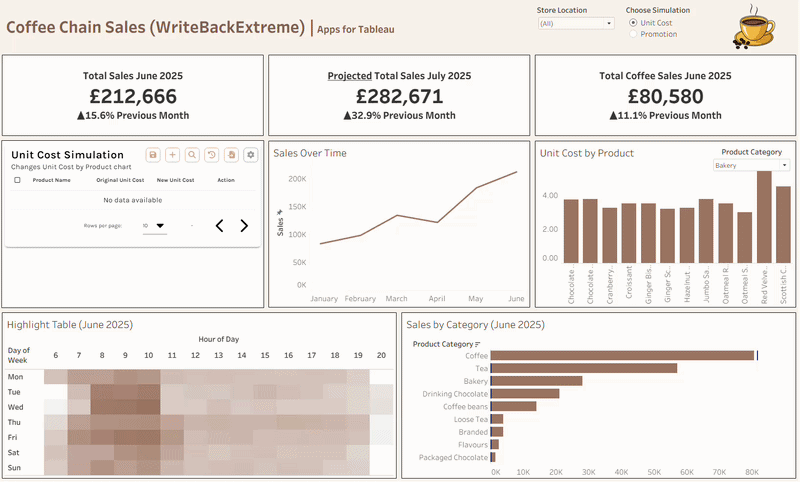The width and height of the screenshot is (800, 482).
Task: Click the 15.6% Previous Month indicator
Action: click(x=133, y=116)
